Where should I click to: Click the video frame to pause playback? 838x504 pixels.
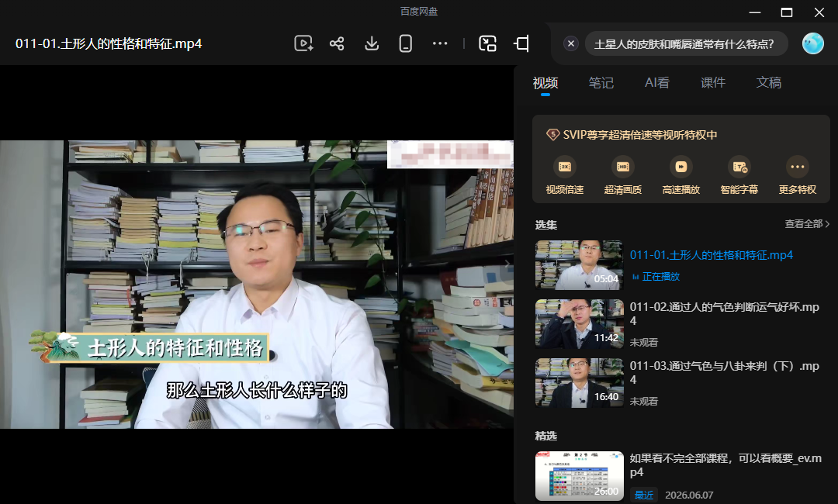coord(257,284)
